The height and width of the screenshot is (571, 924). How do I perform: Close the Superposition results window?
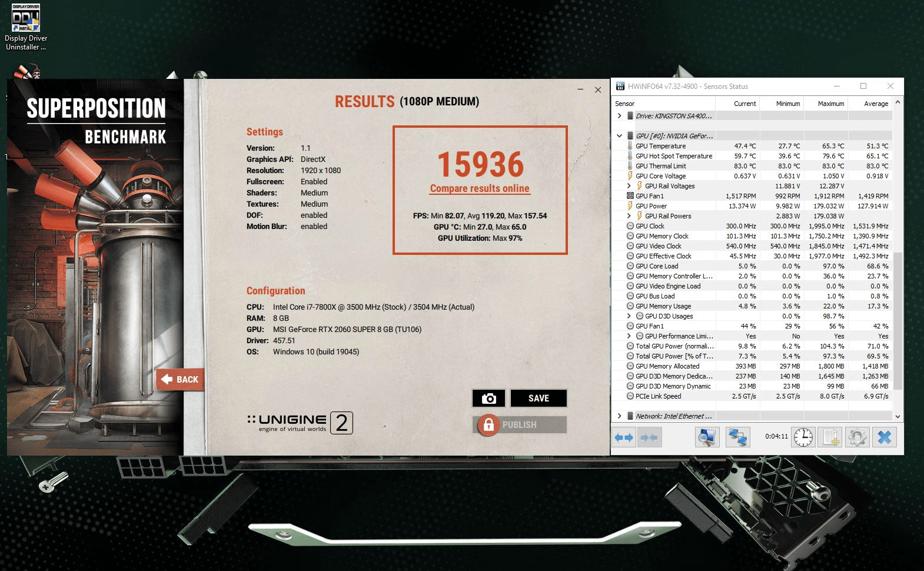click(x=598, y=89)
